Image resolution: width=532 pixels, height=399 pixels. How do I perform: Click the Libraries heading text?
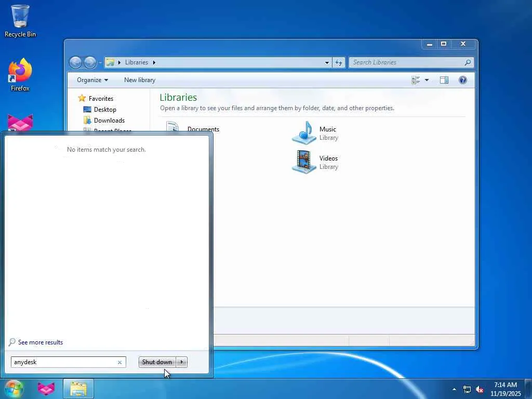[178, 97]
